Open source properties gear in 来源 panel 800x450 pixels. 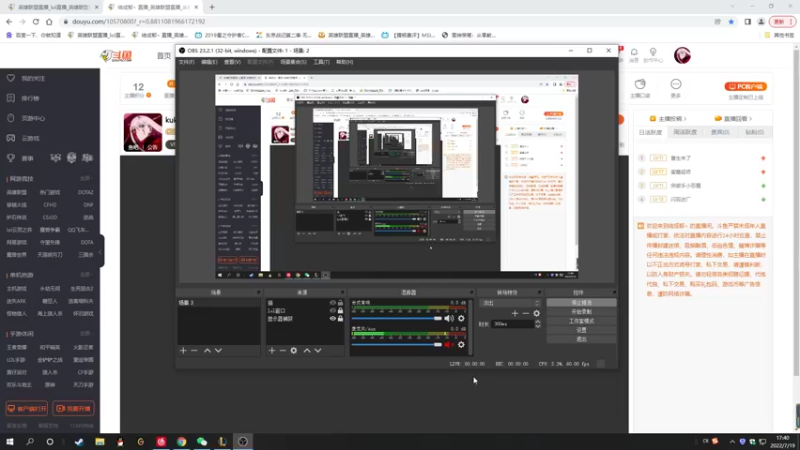[x=294, y=351]
